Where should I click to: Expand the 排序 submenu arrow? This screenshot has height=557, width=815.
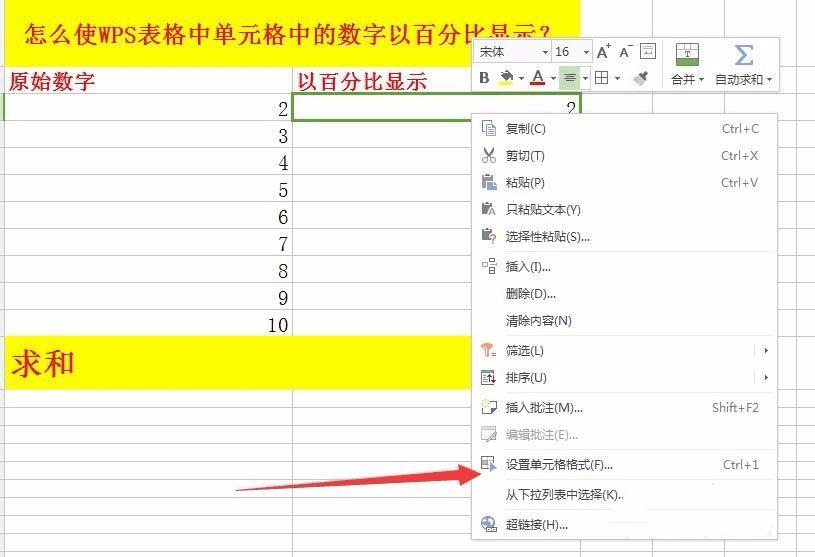point(766,378)
